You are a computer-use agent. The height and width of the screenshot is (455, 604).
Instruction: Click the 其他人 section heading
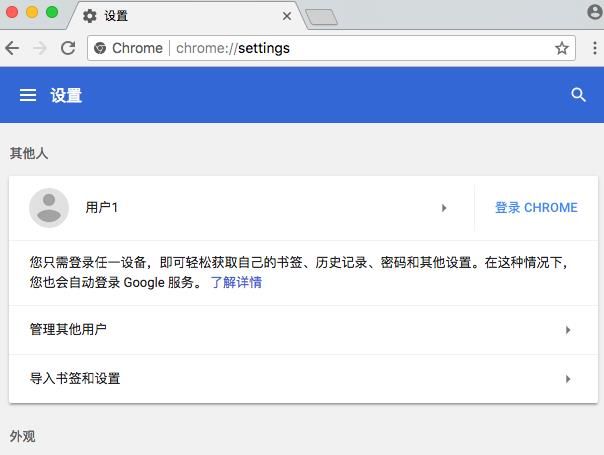[29, 153]
